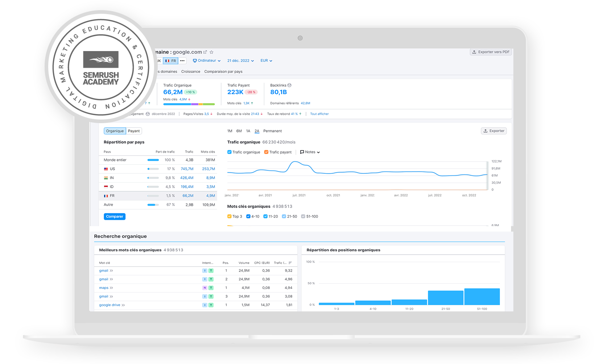The image size is (607, 364).
Task: Click the 745,7M traffic value for US
Action: pos(187,169)
